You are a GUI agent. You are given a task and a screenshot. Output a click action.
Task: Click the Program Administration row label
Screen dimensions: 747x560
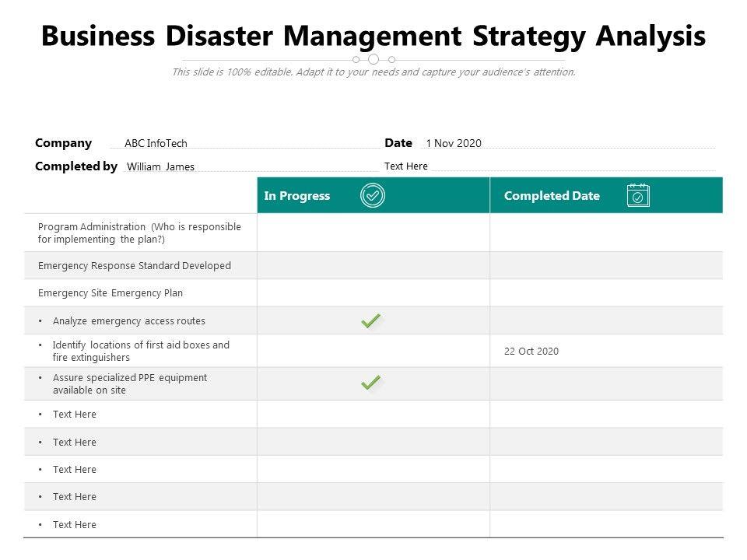tap(139, 233)
